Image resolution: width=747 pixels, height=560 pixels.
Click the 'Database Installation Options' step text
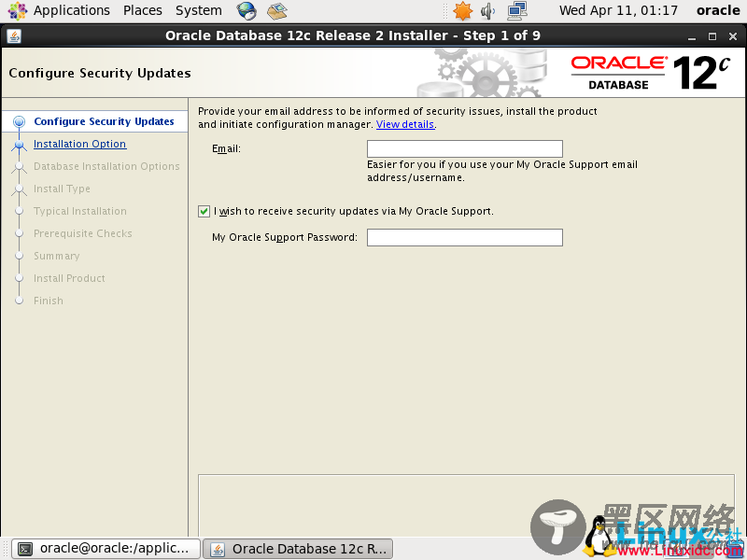click(x=106, y=166)
